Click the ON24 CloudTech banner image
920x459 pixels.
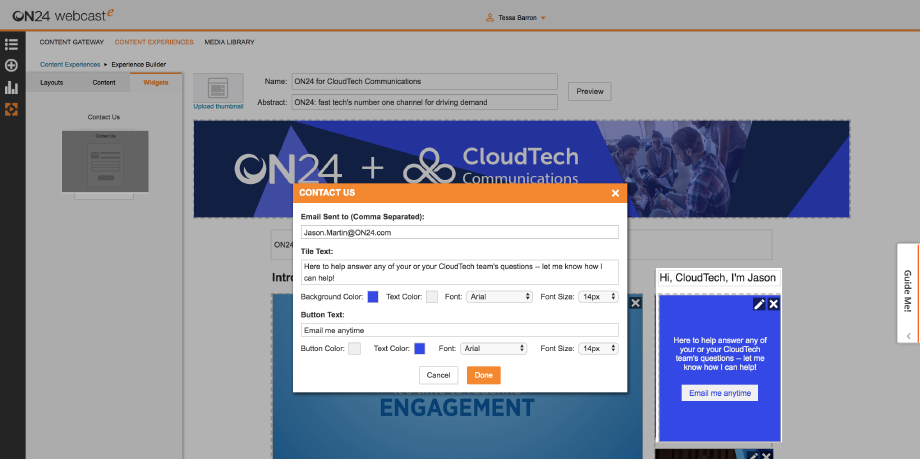tap(522, 169)
